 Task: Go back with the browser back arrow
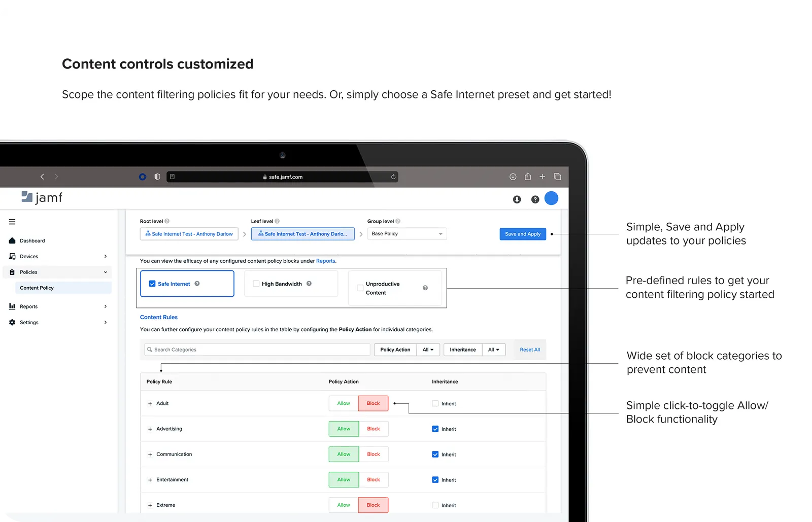click(x=42, y=177)
